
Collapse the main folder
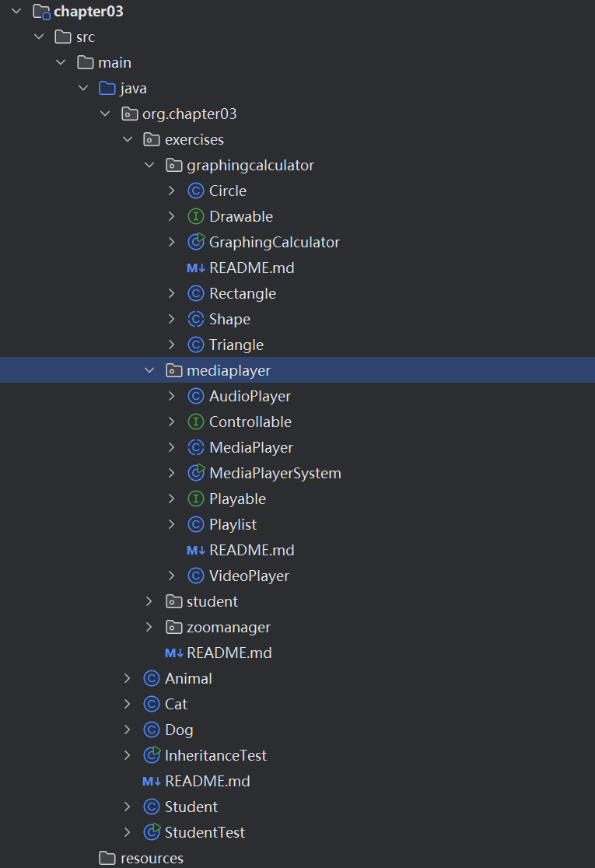pos(61,62)
